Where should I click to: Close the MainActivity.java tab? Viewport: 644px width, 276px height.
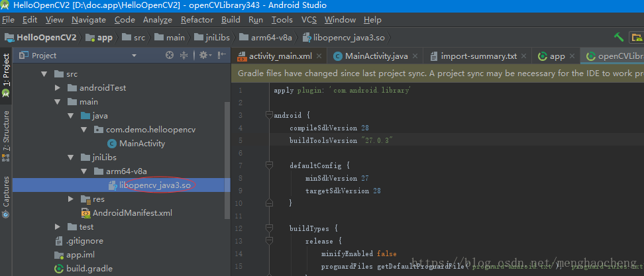(415, 56)
